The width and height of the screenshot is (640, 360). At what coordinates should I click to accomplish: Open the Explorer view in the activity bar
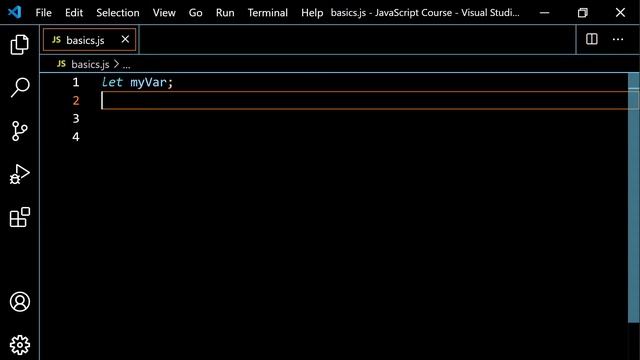click(19, 44)
